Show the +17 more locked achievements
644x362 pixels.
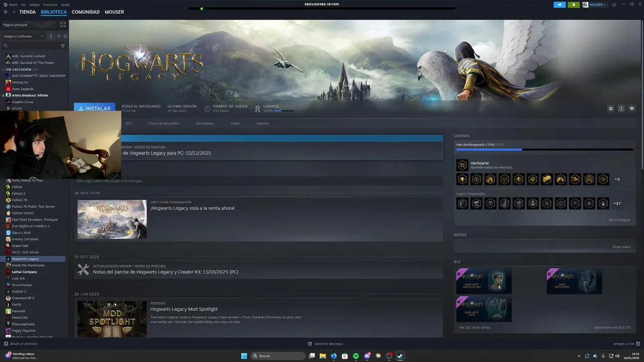click(617, 203)
